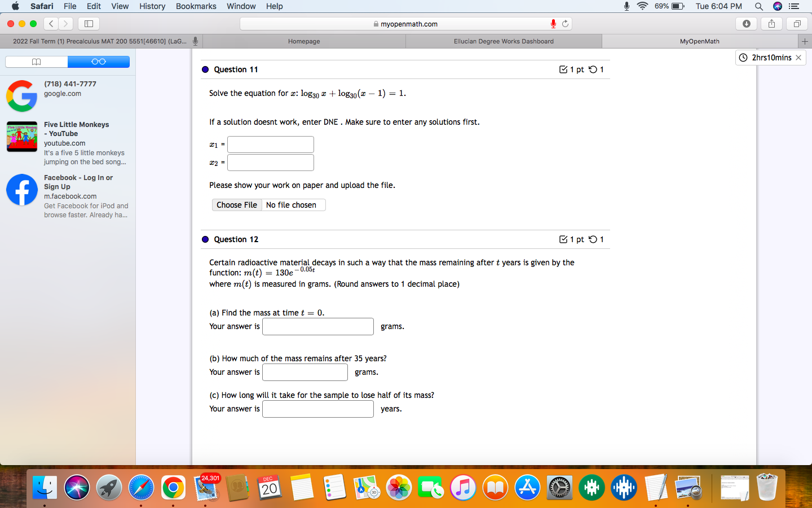Open Calendar showing Dec 20 in the dock
Image resolution: width=812 pixels, height=508 pixels.
[270, 487]
